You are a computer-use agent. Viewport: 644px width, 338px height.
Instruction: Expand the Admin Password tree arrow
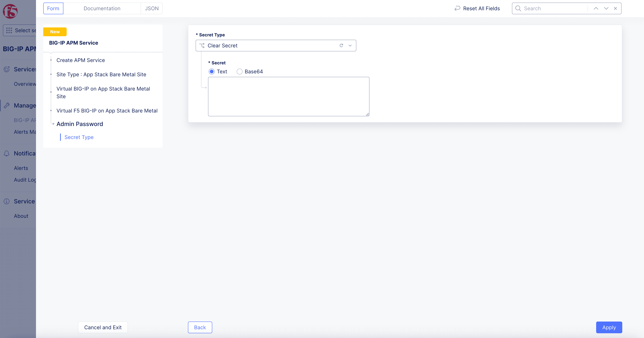tap(54, 124)
